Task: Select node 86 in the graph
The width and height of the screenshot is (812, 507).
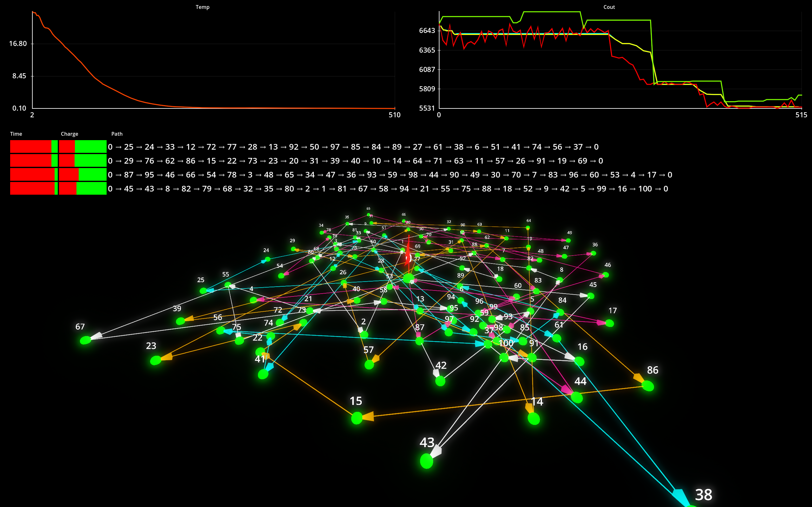Action: pos(648,386)
